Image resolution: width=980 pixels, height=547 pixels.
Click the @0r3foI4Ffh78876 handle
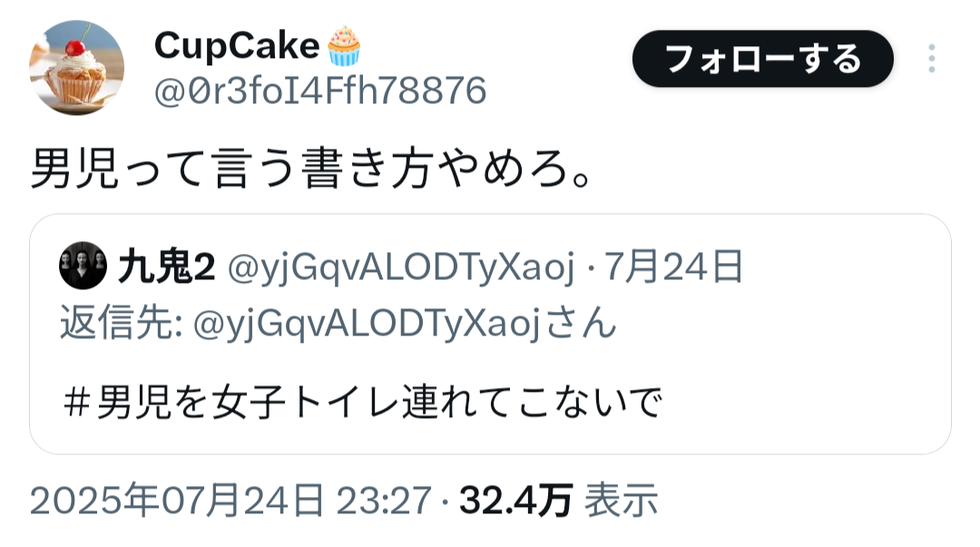pyautogui.click(x=320, y=92)
